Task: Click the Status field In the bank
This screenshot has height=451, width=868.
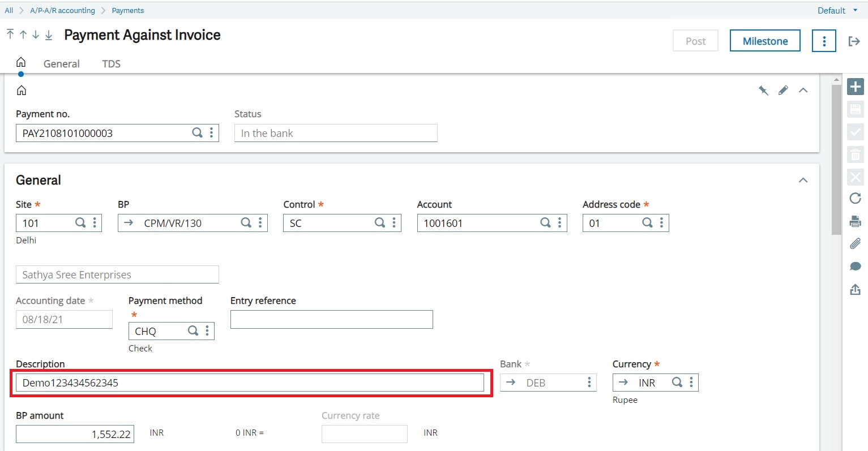Action: coord(336,133)
